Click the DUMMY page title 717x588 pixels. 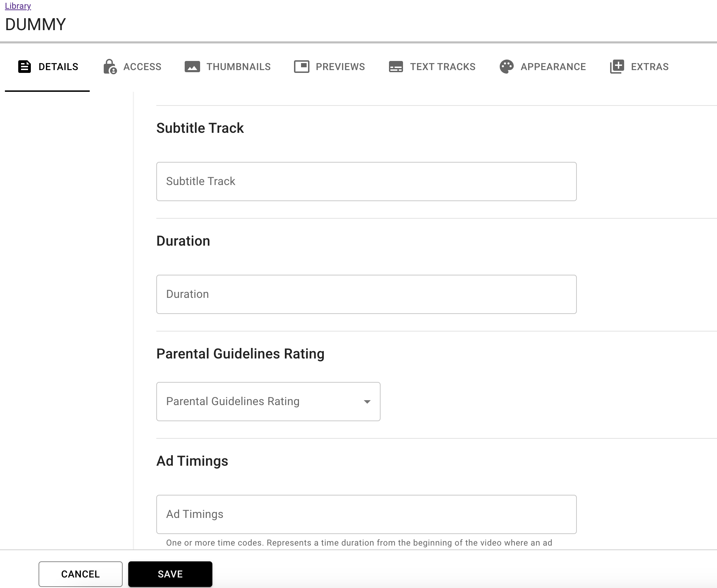tap(35, 25)
